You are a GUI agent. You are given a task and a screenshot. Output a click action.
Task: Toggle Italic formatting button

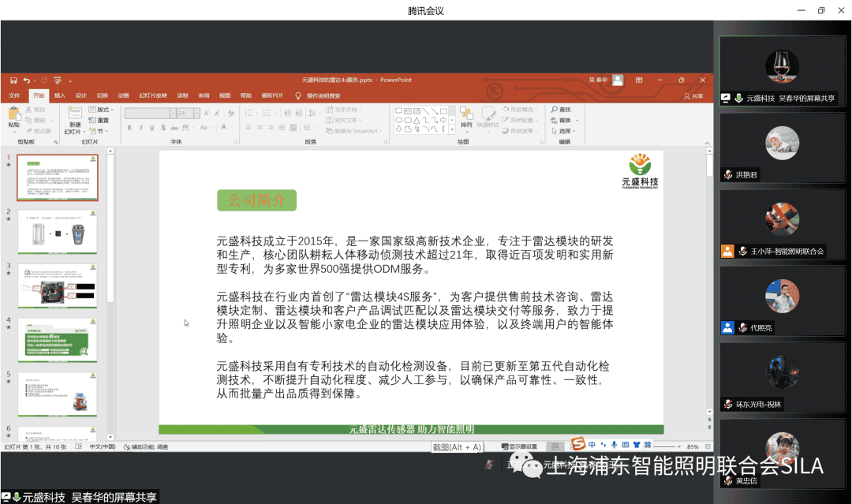[x=141, y=128]
